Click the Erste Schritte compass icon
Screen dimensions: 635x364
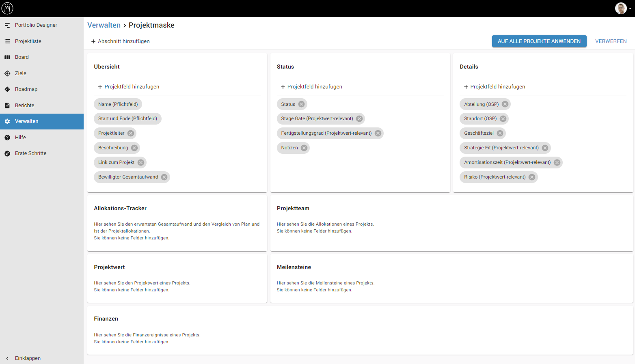(x=7, y=153)
